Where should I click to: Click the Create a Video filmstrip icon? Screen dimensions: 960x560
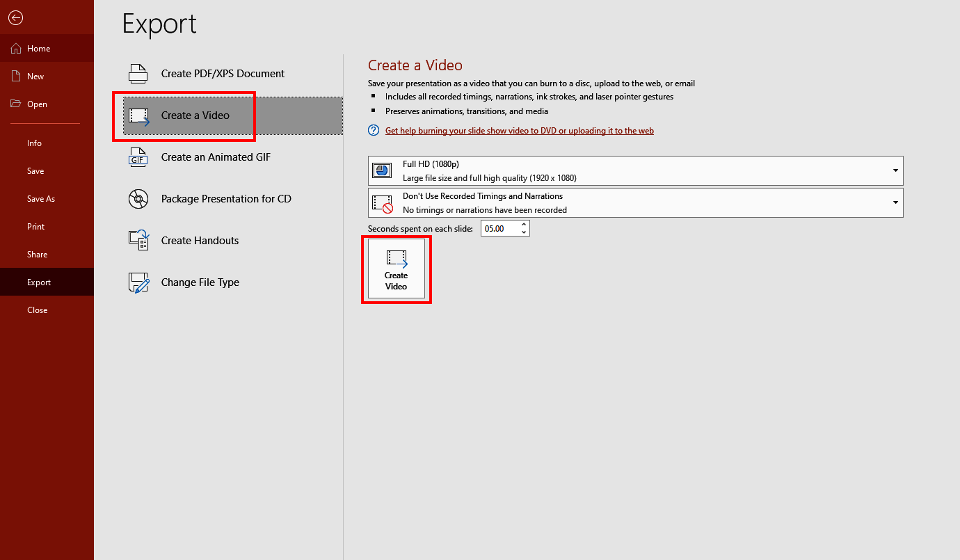(138, 115)
